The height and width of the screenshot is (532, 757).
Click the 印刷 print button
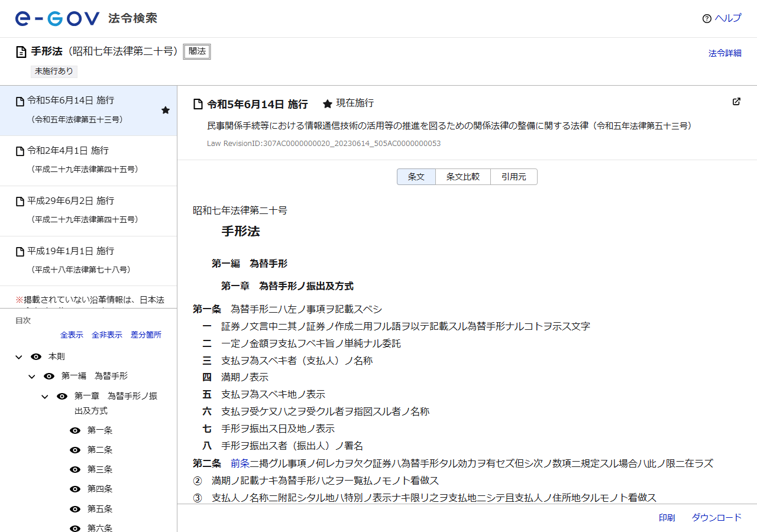pyautogui.click(x=667, y=518)
